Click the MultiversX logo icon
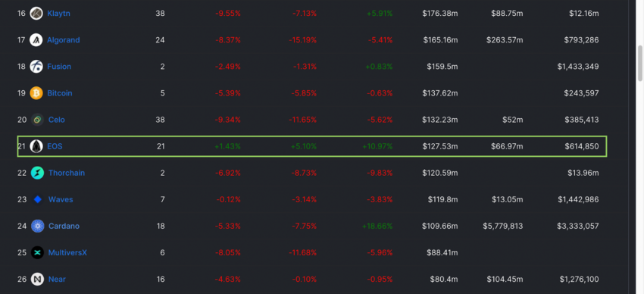 coord(37,252)
